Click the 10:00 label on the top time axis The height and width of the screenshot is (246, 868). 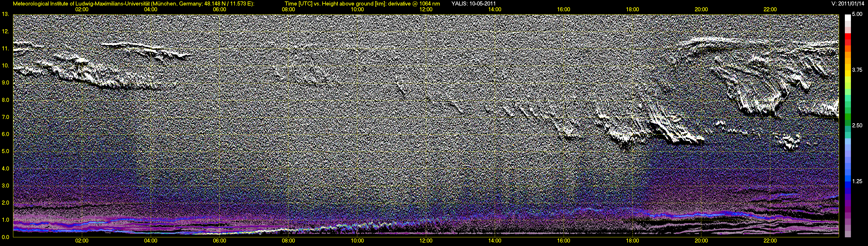[x=357, y=10]
